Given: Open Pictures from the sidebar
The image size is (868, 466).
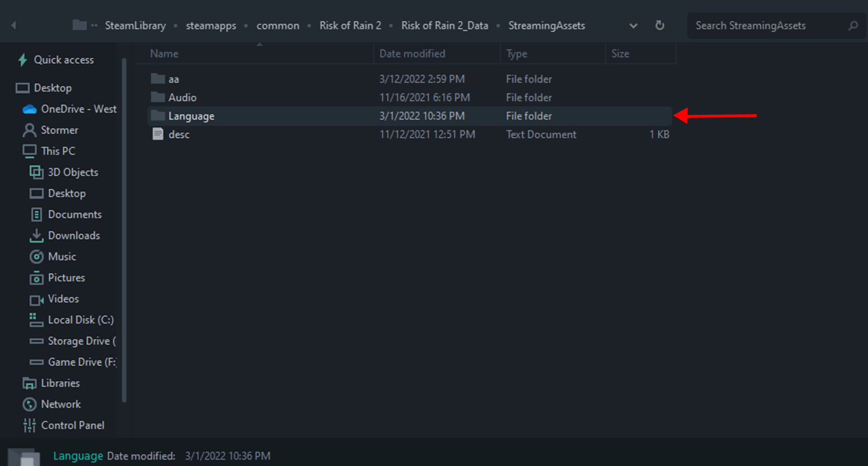Looking at the screenshot, I should coord(66,278).
